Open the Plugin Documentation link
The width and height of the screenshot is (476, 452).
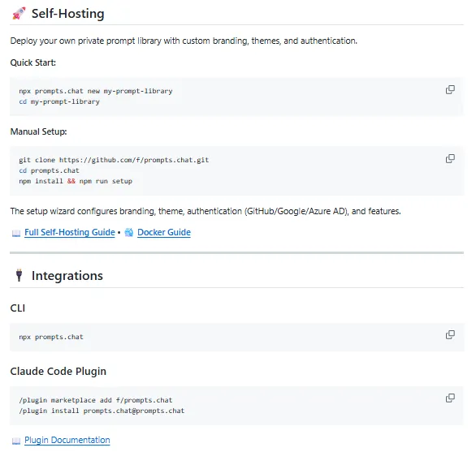[x=67, y=440]
